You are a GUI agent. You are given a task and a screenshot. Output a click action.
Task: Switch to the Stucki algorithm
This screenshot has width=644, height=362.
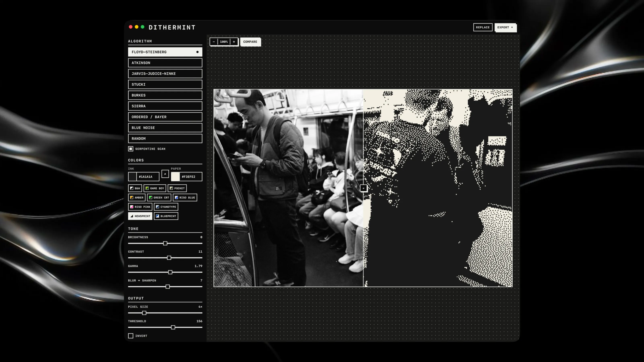[x=165, y=84]
